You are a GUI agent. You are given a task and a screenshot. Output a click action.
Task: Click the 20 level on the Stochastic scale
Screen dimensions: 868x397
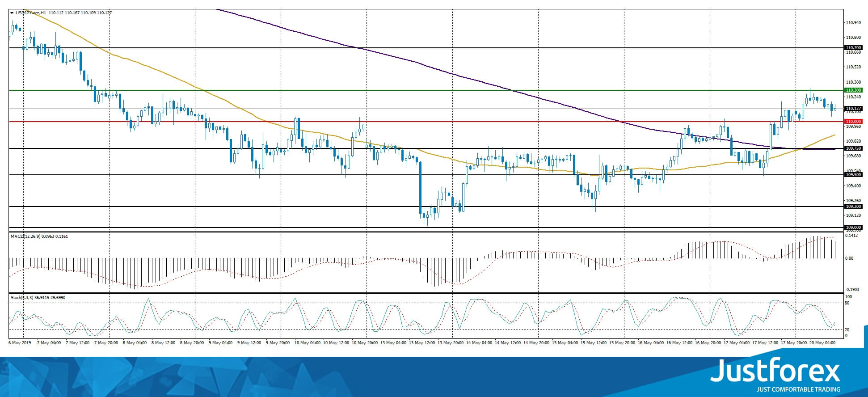847,330
